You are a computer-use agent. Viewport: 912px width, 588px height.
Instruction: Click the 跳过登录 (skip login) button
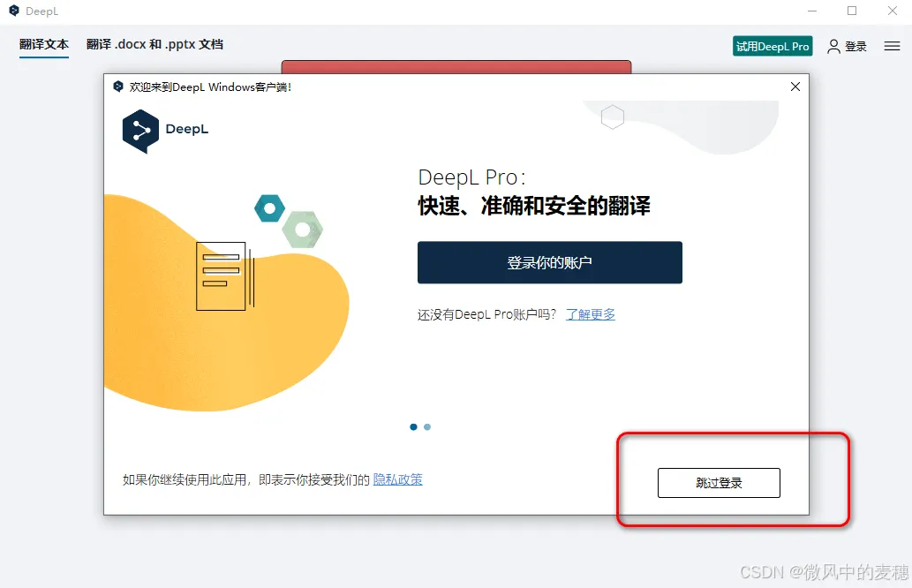click(x=719, y=483)
